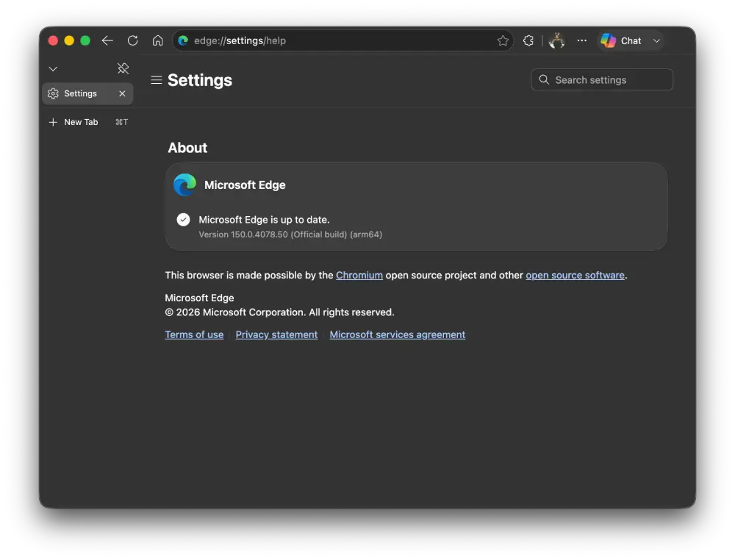735x560 pixels.
Task: Open a New Tab
Action: coord(87,122)
